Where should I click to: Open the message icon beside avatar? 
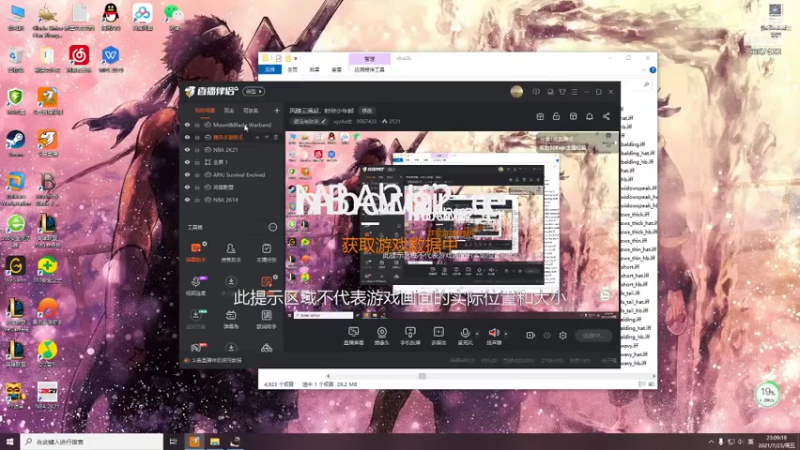(x=536, y=92)
